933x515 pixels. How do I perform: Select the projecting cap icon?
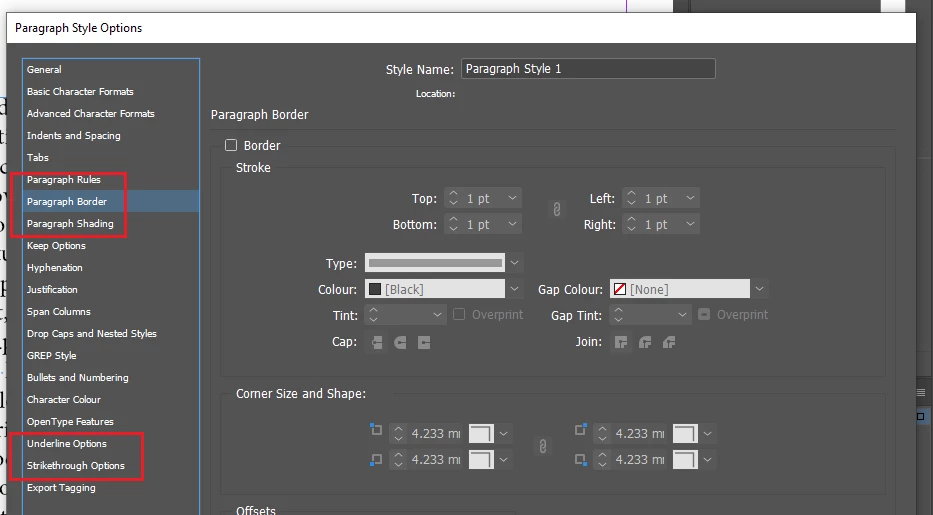pyautogui.click(x=424, y=343)
